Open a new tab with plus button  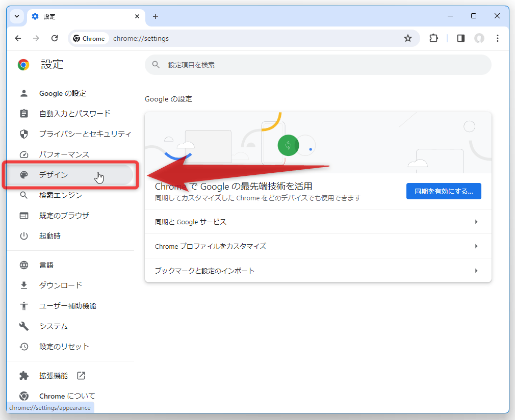click(x=156, y=16)
